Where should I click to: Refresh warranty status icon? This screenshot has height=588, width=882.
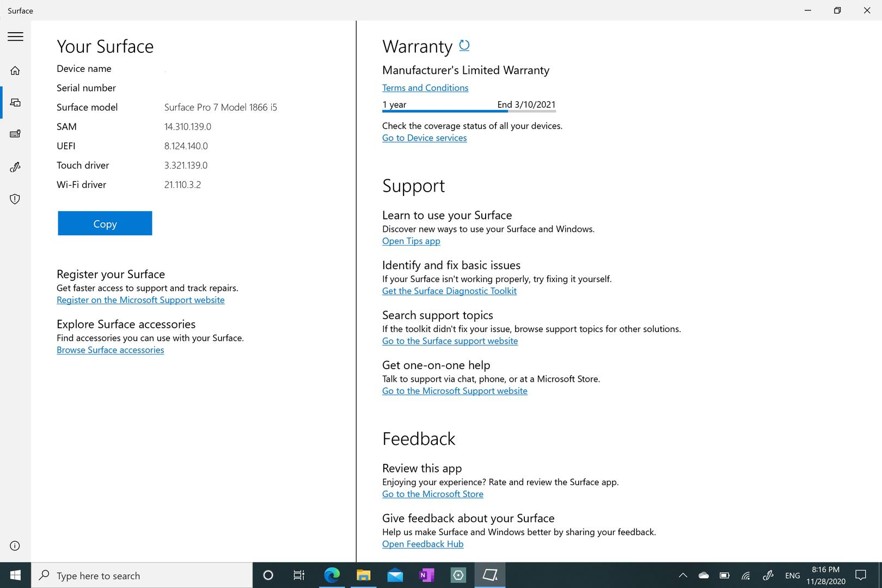(464, 45)
